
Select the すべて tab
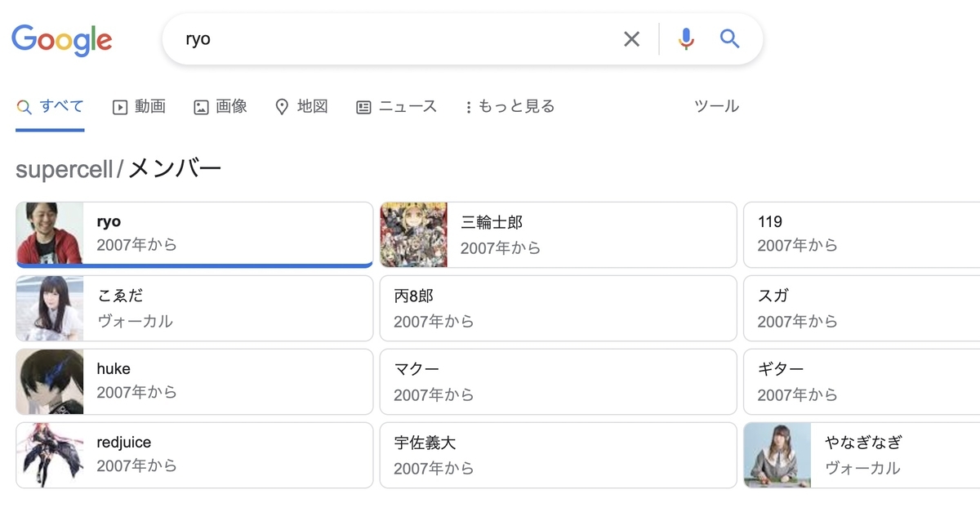pos(50,106)
